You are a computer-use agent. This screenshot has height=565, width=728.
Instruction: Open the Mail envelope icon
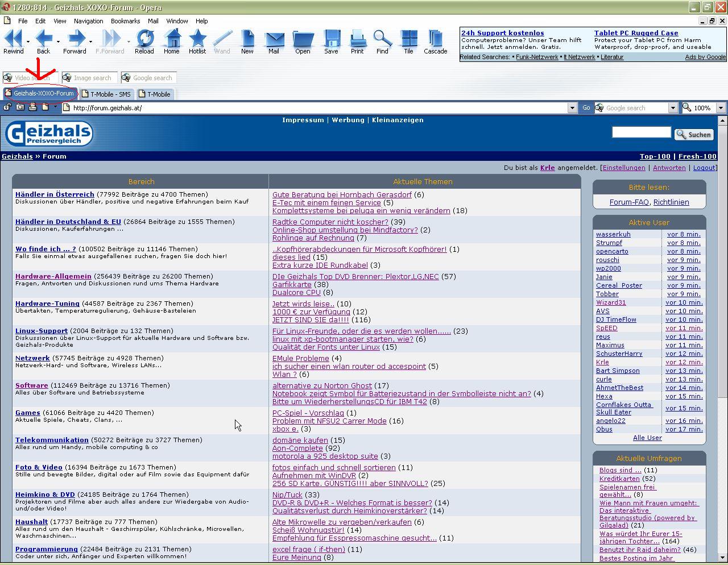point(274,39)
